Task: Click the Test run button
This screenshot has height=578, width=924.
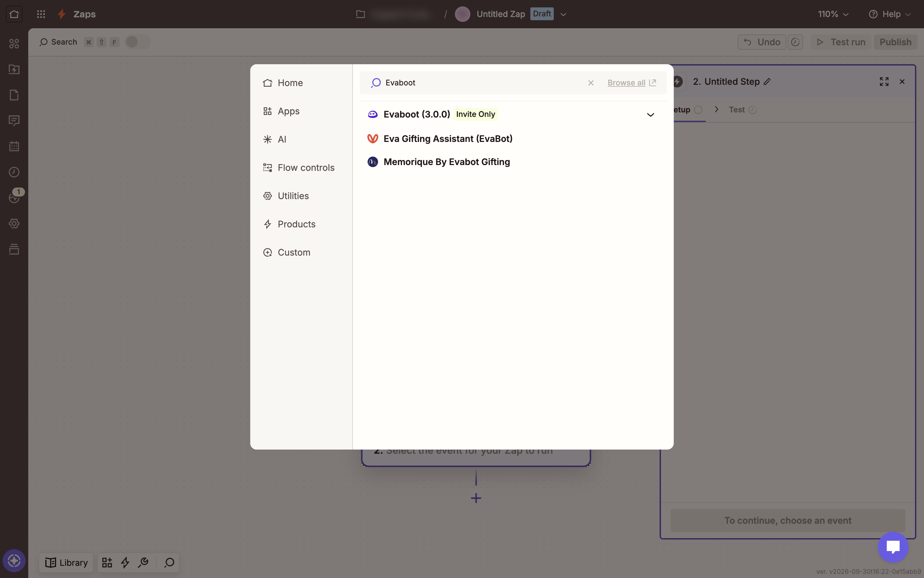Action: (x=841, y=42)
